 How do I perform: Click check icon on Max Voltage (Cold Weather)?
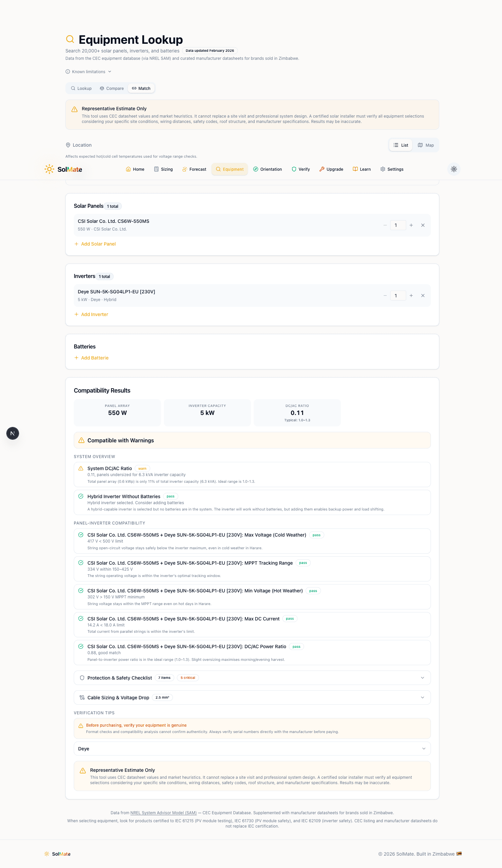(x=81, y=535)
